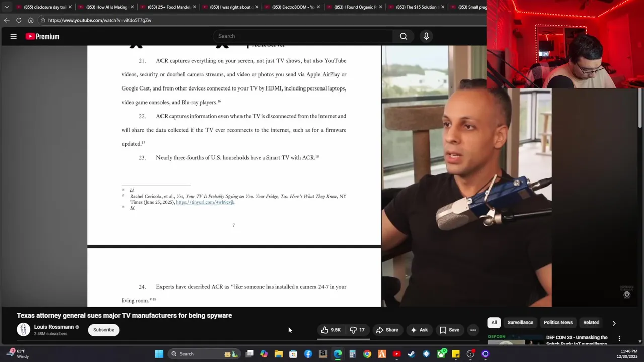Viewport: 644px width, 362px height.
Task: Click the Share button
Action: pos(387,330)
